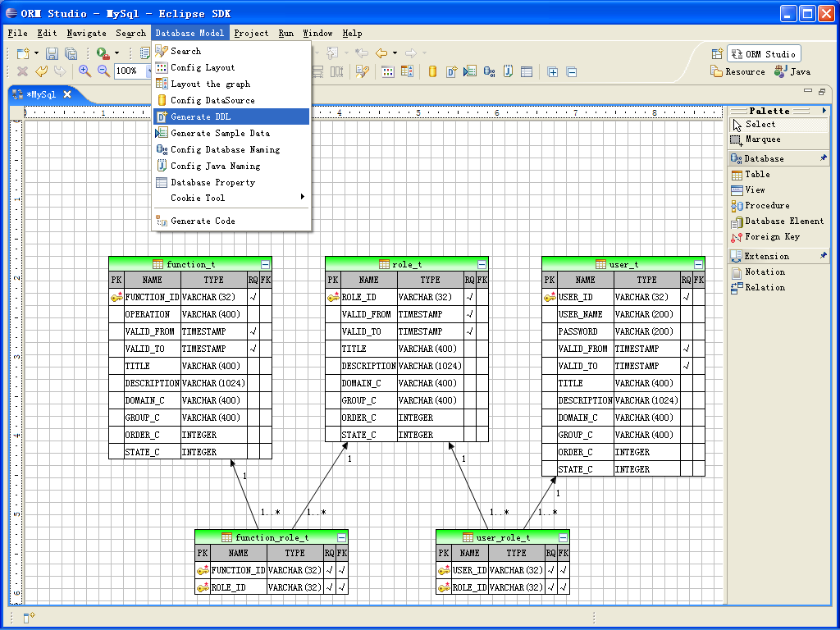Screen dimensions: 840x630
Task: Click the Database Property toolbar icon
Action: [x=527, y=71]
